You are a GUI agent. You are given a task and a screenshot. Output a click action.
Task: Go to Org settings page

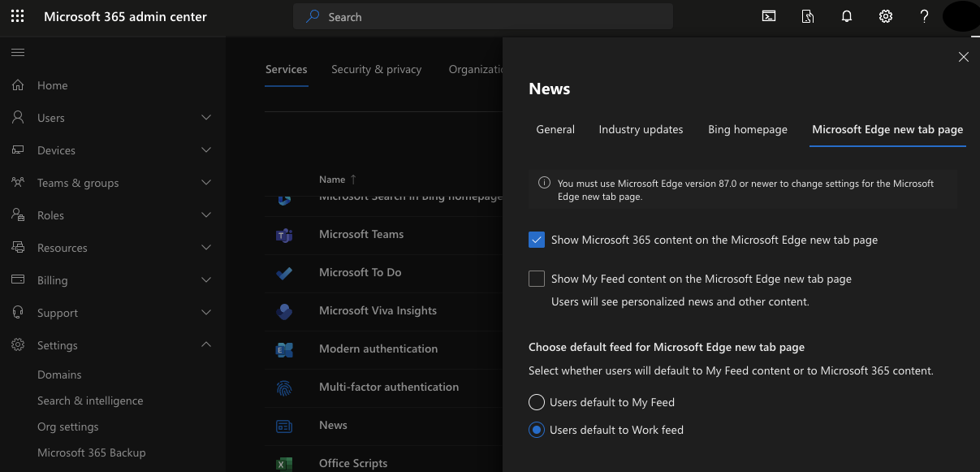[66, 426]
